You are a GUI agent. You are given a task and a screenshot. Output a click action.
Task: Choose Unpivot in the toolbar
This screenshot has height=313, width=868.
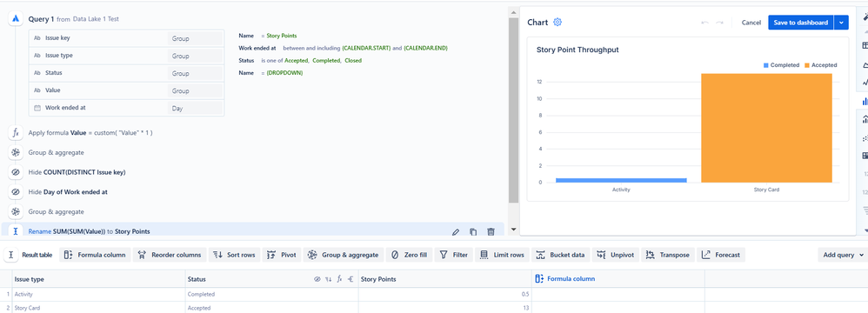615,255
